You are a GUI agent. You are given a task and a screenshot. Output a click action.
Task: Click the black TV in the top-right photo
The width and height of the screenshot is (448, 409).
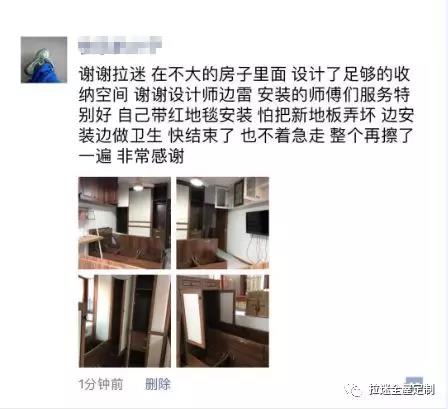(257, 222)
